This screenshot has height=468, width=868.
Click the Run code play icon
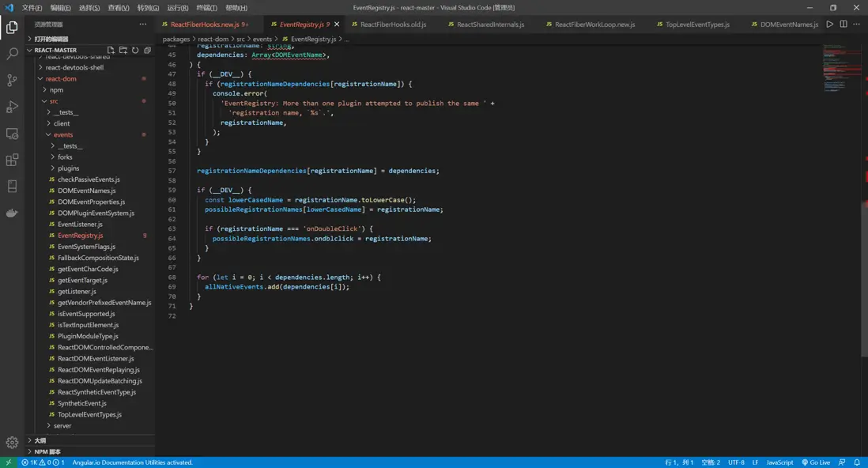[829, 25]
